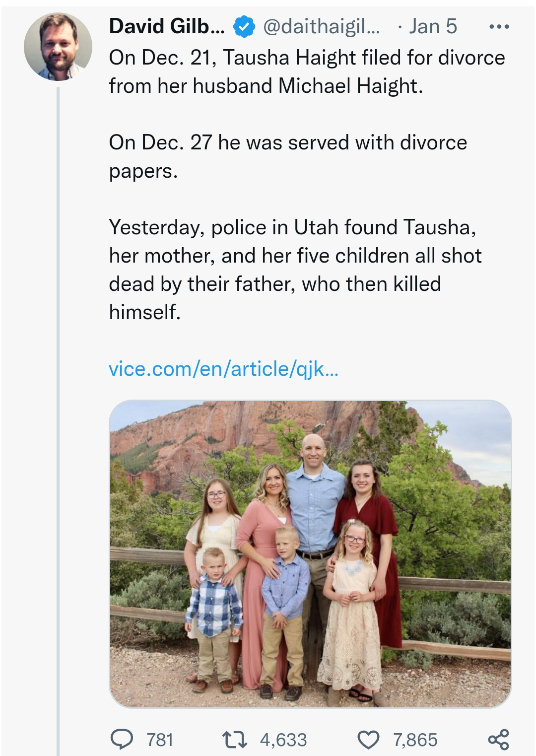Click the 4,633 retweets count
Screen dimensions: 536x756
pyautogui.click(x=283, y=740)
